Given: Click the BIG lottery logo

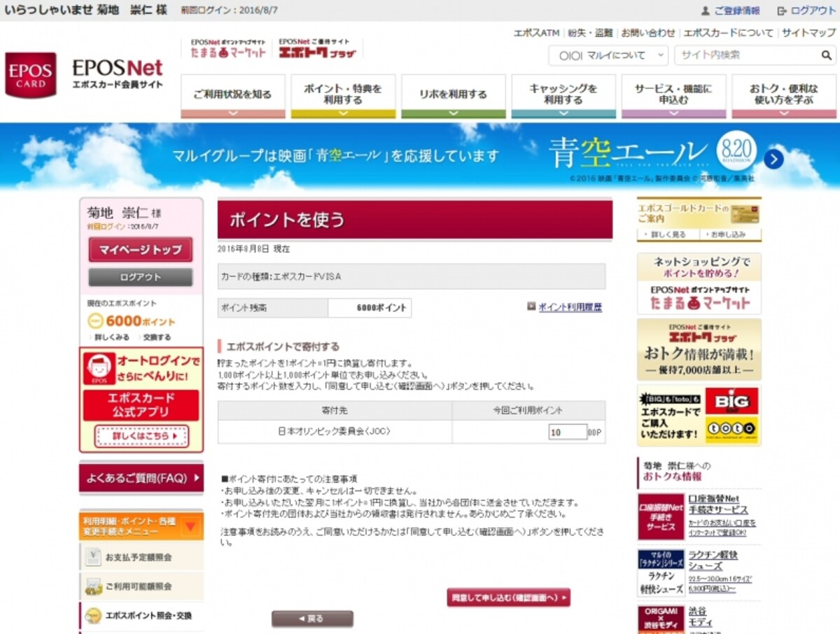Looking at the screenshot, I should coord(731,401).
